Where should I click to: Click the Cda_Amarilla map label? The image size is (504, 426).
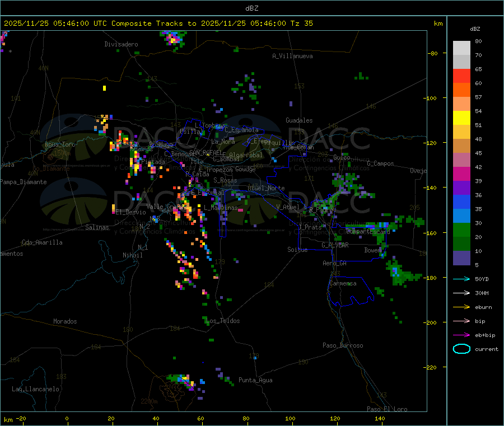tap(42, 242)
